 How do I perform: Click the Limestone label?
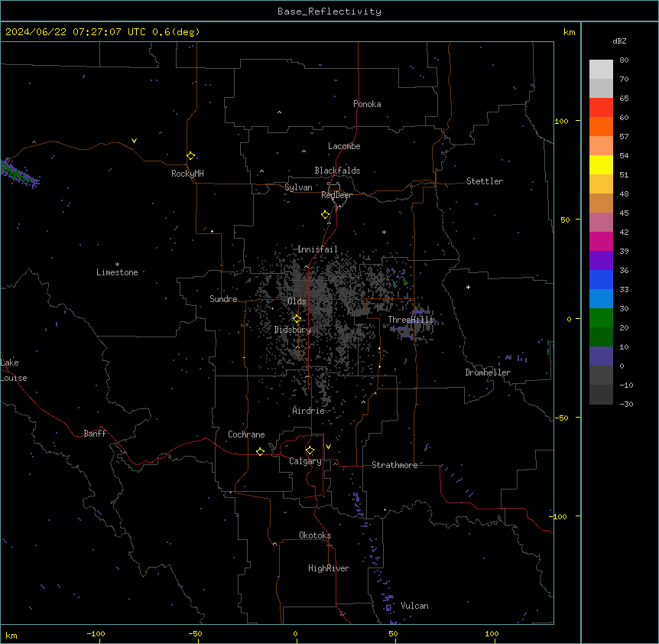[x=117, y=272]
